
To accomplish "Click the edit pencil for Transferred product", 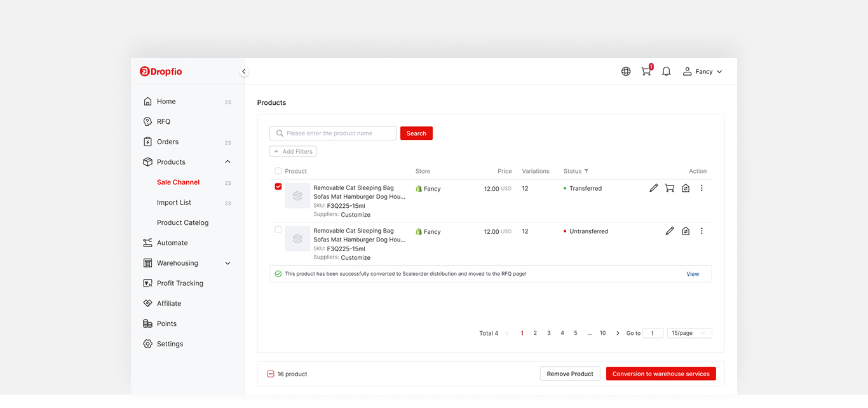I will [653, 188].
